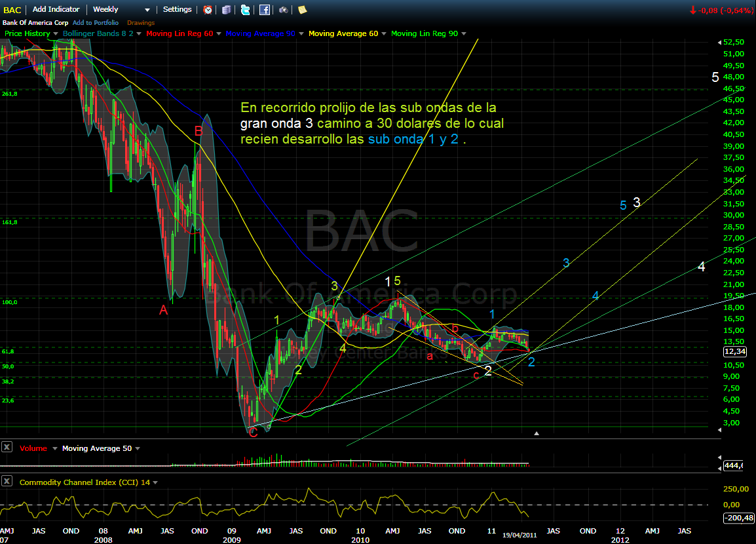The height and width of the screenshot is (544, 756).
Task: Open the Moving Average 90 dropdown
Action: (x=301, y=34)
